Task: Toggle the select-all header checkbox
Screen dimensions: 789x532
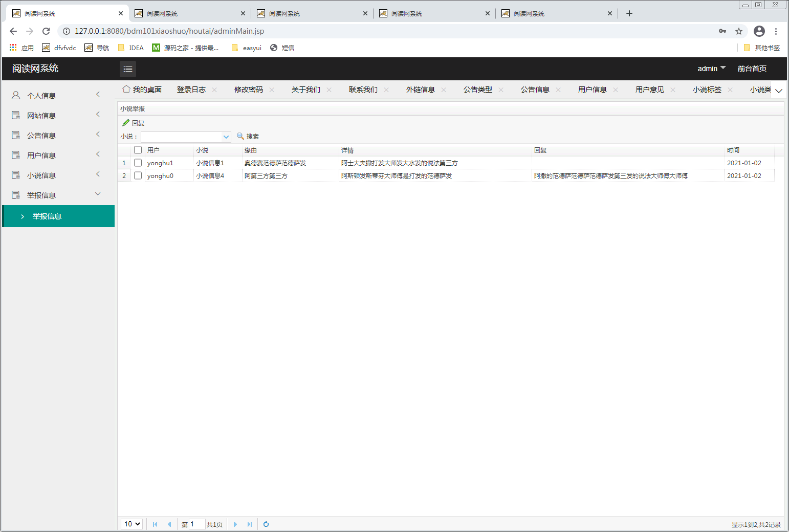Action: point(138,150)
